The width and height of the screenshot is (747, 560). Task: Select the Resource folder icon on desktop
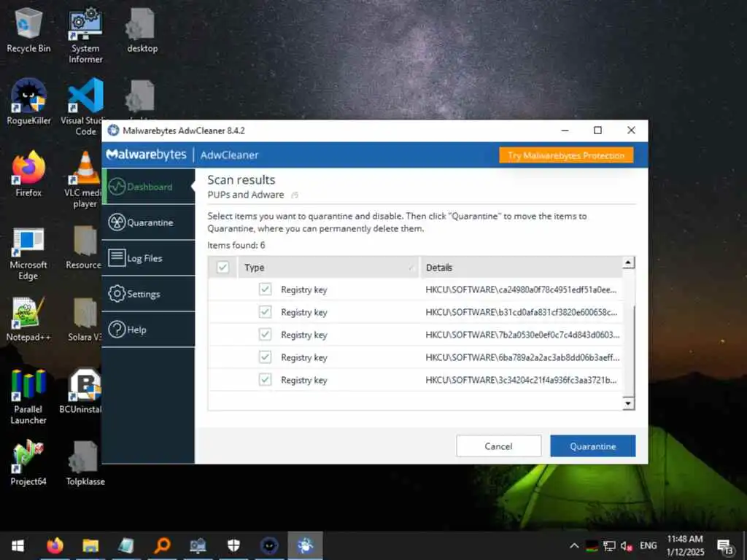click(85, 248)
